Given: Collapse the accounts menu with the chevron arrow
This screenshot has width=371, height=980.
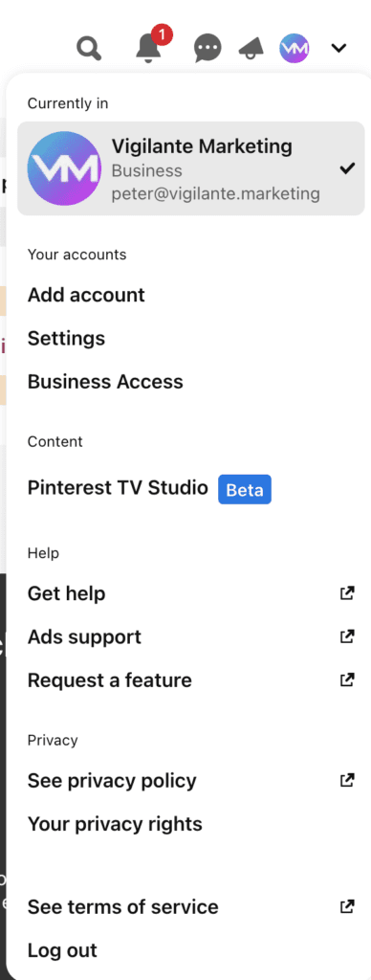Looking at the screenshot, I should 338,48.
